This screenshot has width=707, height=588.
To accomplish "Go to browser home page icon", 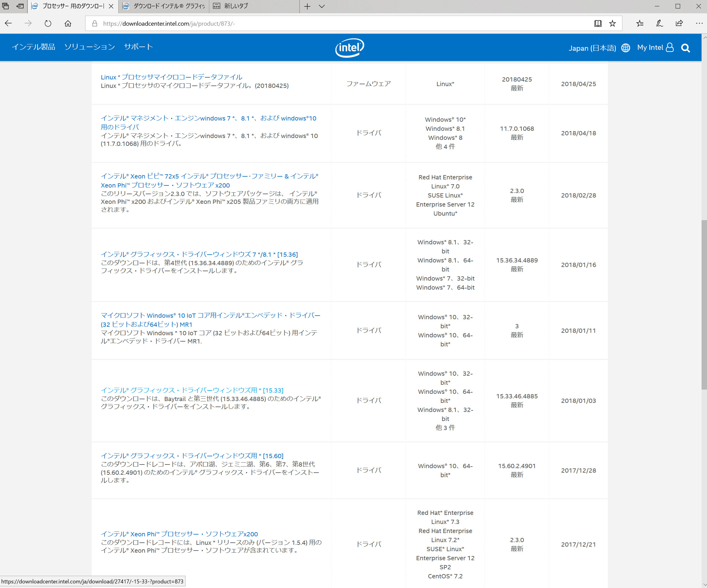I will (68, 23).
